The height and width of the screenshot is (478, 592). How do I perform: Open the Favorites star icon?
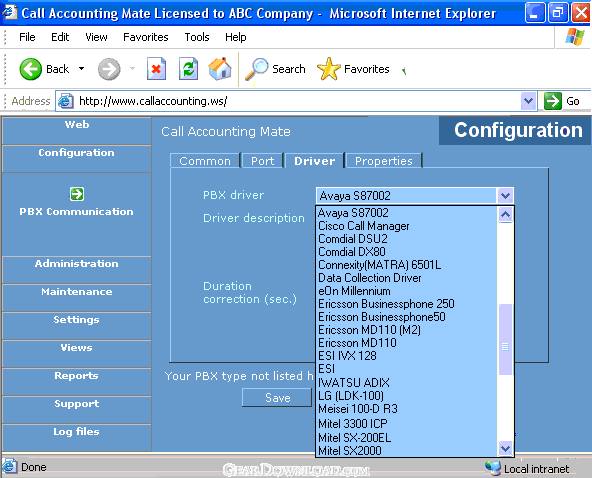tap(328, 69)
